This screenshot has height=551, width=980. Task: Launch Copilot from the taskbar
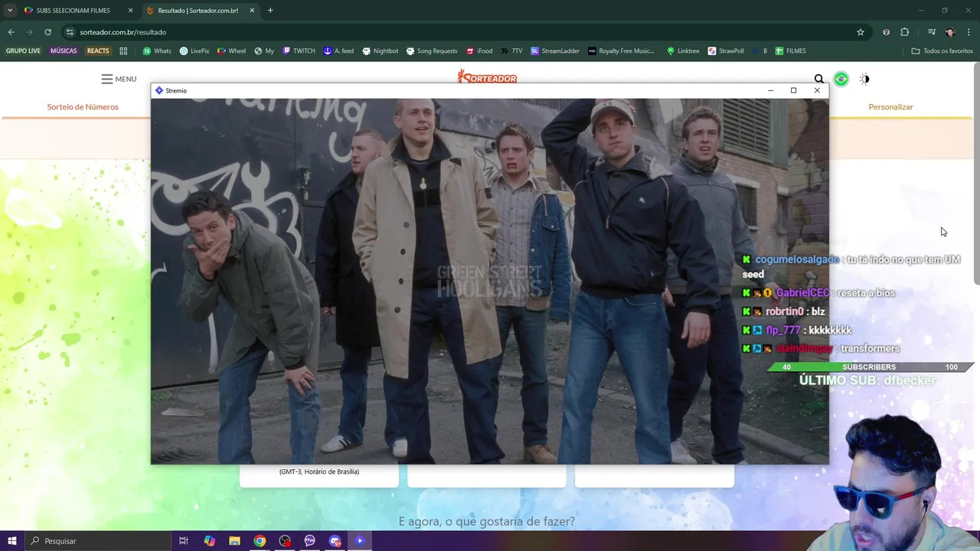(x=209, y=541)
